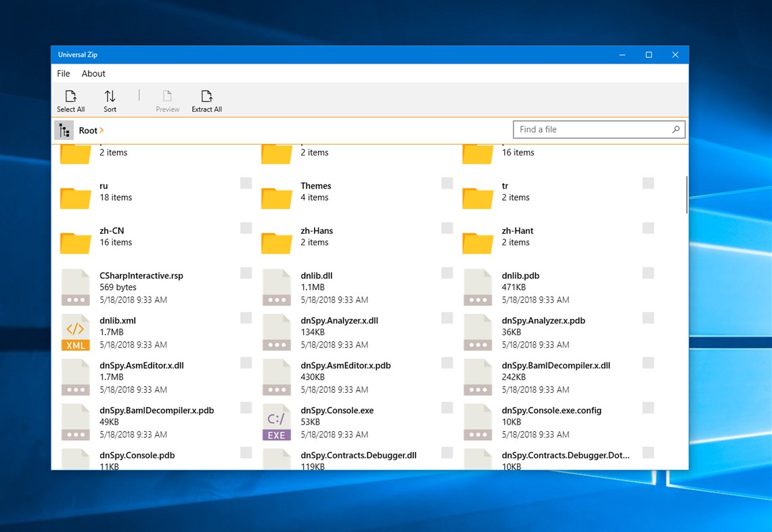Click the folder tree breadcrumb icon
This screenshot has height=532, width=772.
(64, 130)
